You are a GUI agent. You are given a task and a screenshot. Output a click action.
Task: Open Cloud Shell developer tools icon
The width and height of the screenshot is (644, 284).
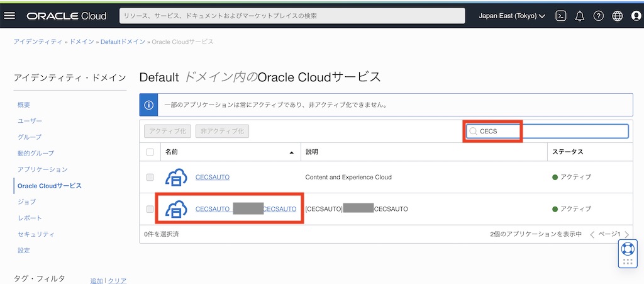pos(561,16)
